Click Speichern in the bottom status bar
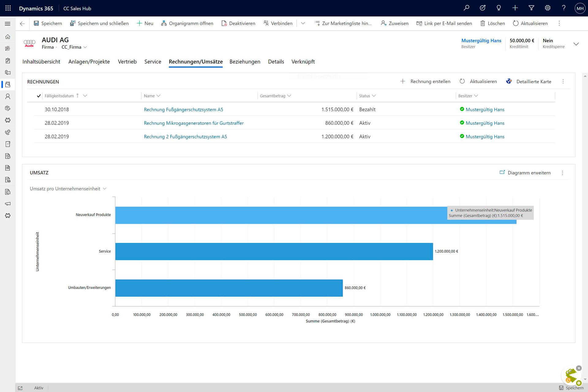 pyautogui.click(x=571, y=388)
